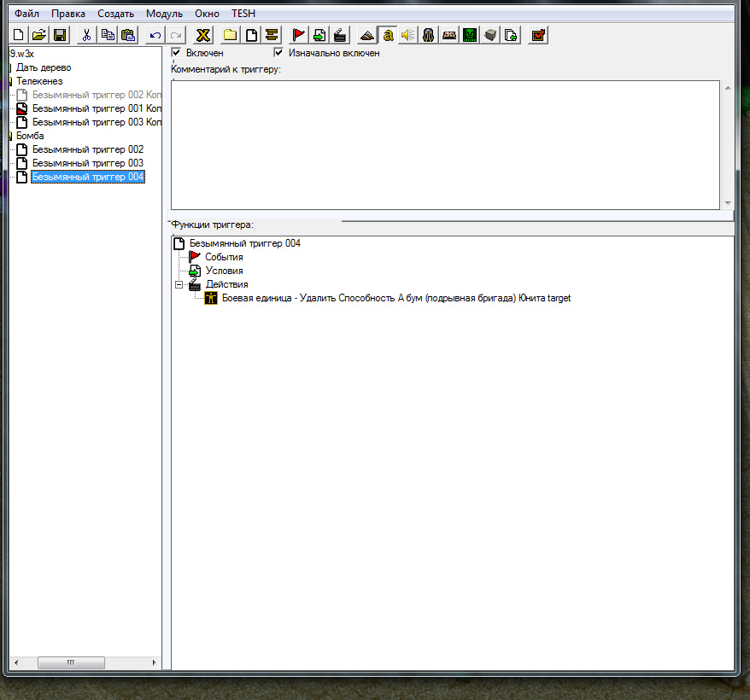750x700 pixels.
Task: Click the 'Действия' actions node
Action: (x=226, y=284)
